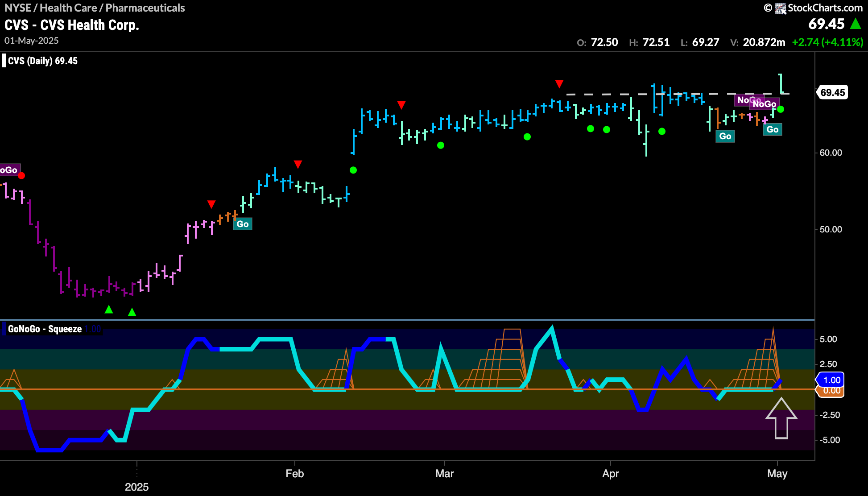Click the second green dot before April
The width and height of the screenshot is (868, 496).
click(607, 129)
